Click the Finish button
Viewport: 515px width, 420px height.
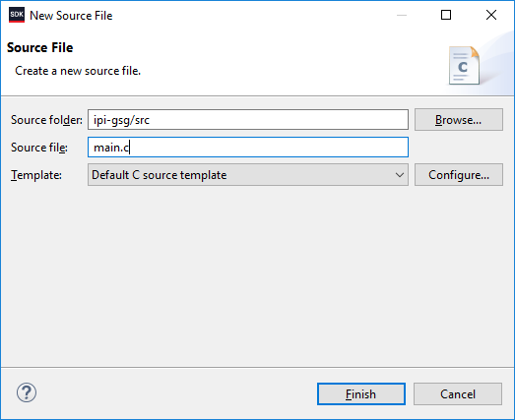click(361, 393)
